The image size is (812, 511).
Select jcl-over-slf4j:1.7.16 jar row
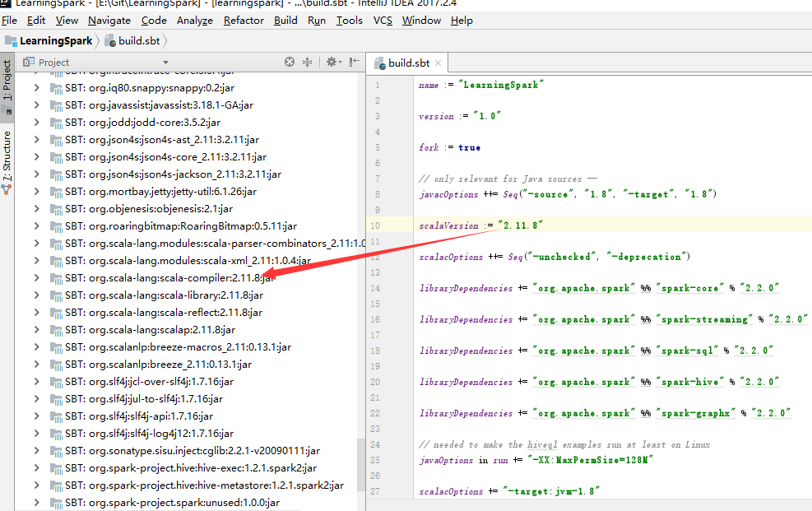(x=186, y=382)
